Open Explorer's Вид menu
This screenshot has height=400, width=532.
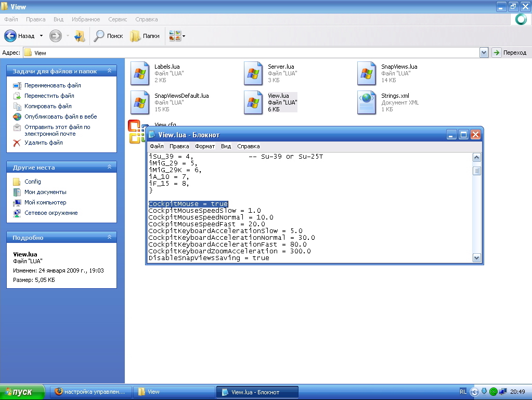pyautogui.click(x=58, y=19)
